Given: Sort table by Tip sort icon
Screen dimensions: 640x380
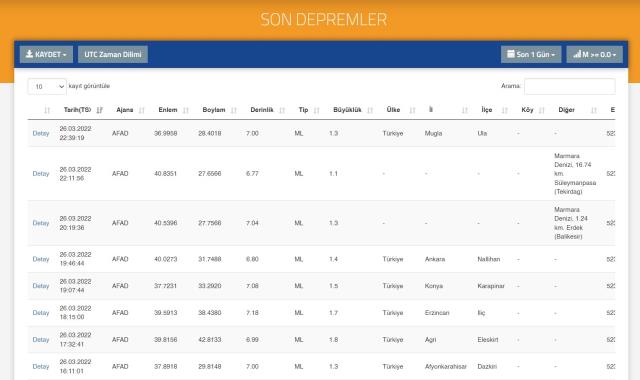Looking at the screenshot, I should [x=316, y=110].
